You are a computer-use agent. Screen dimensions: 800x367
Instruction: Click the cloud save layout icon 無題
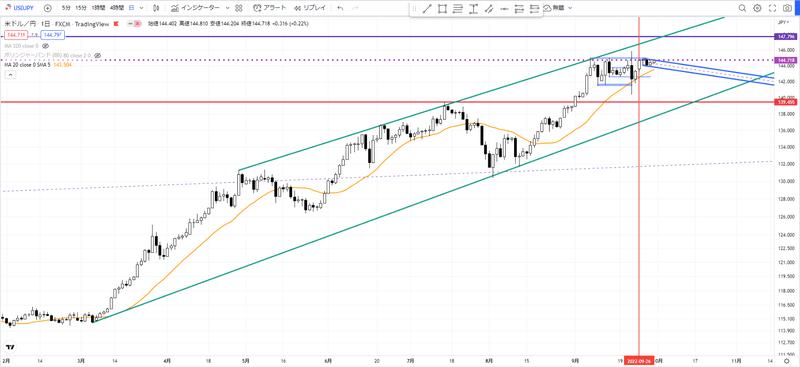tap(554, 8)
